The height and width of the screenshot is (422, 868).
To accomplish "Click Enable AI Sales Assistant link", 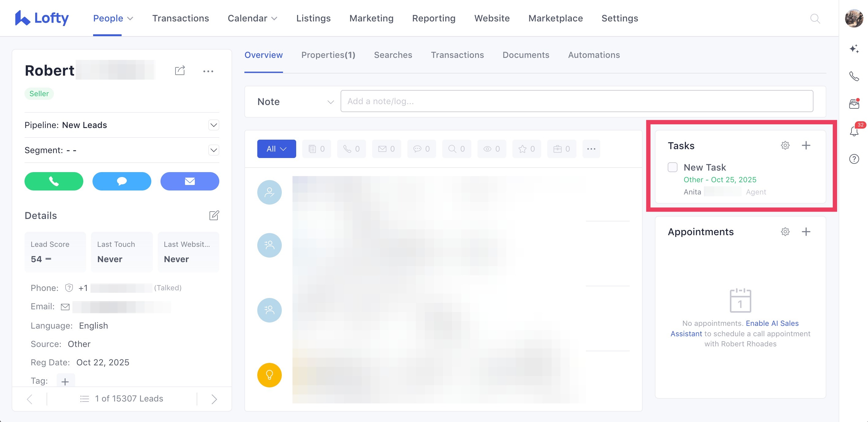I will point(772,323).
